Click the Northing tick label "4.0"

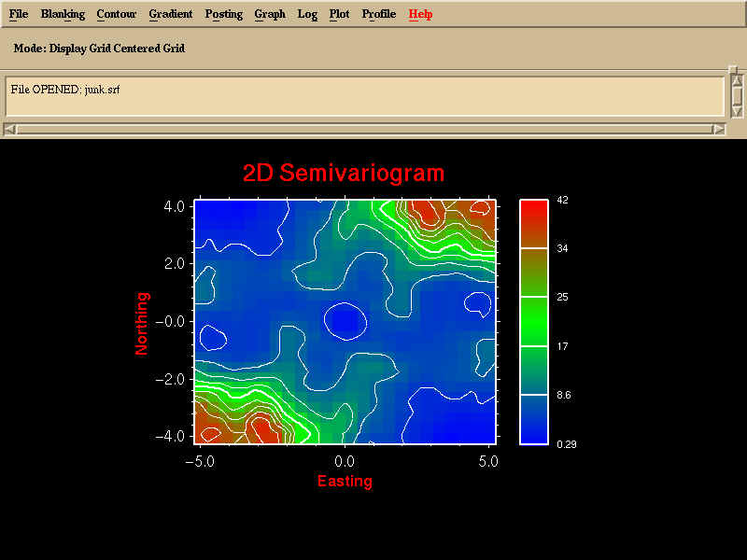click(175, 206)
